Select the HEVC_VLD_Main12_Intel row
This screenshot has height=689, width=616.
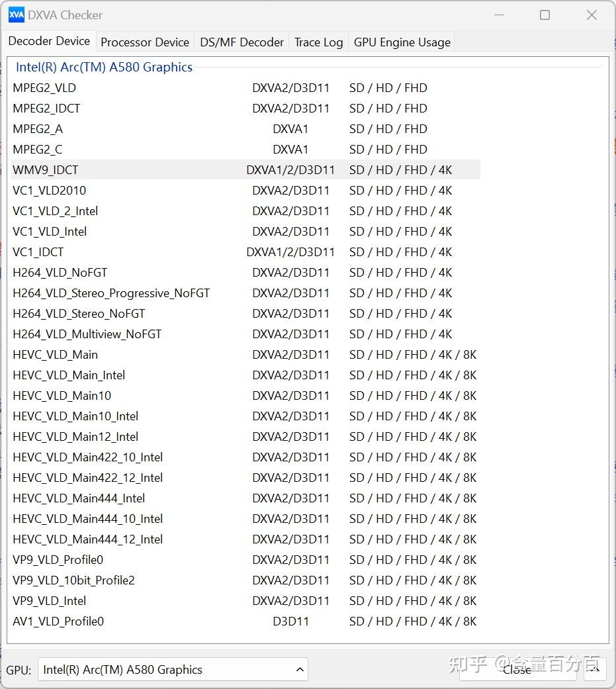pyautogui.click(x=245, y=437)
